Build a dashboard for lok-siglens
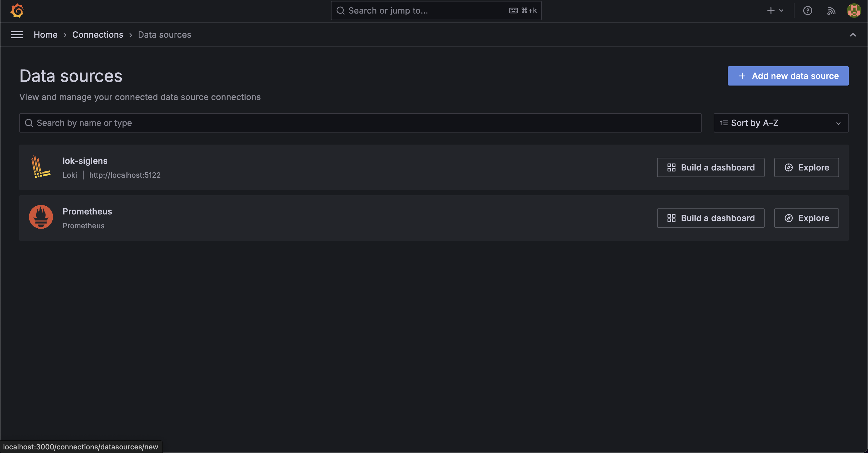This screenshot has width=868, height=453. click(x=710, y=167)
